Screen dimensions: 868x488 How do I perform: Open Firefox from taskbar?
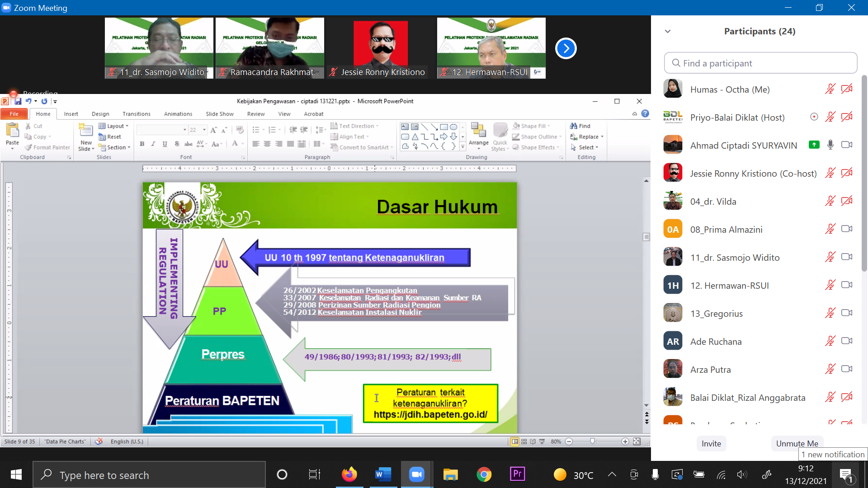349,474
